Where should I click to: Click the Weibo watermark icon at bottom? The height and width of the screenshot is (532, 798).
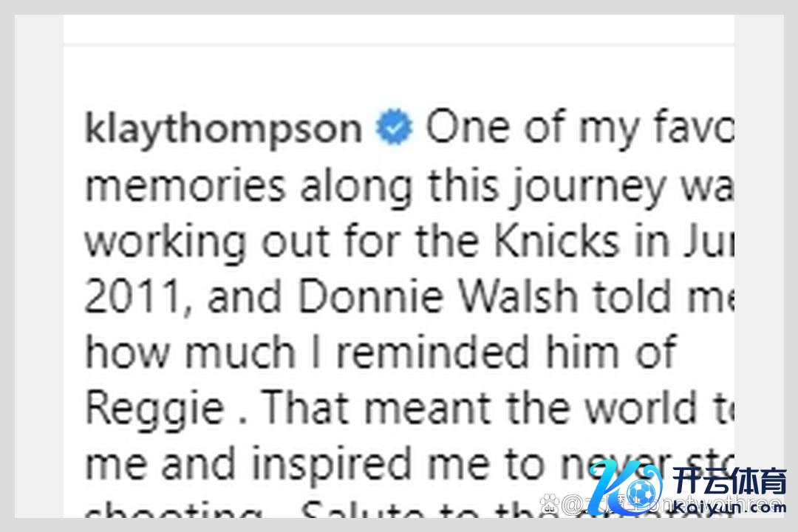point(550,505)
